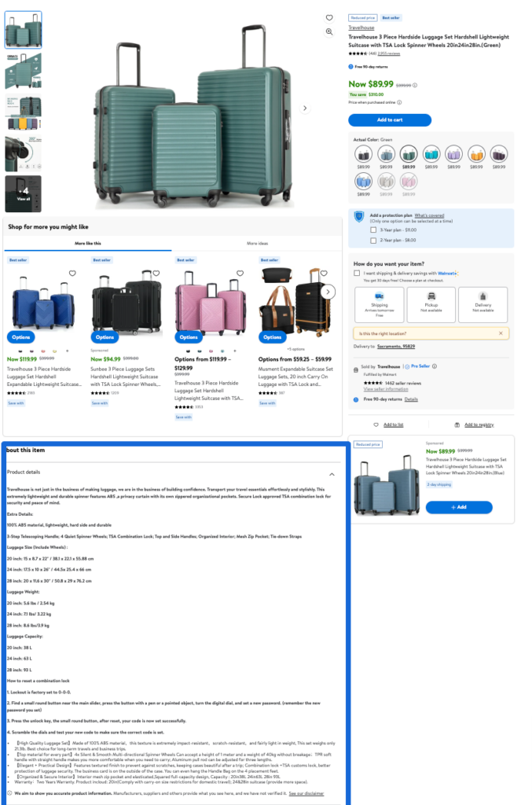The image size is (532, 805).
Task: Select the orange luggage color swatch
Action: pyautogui.click(x=476, y=153)
